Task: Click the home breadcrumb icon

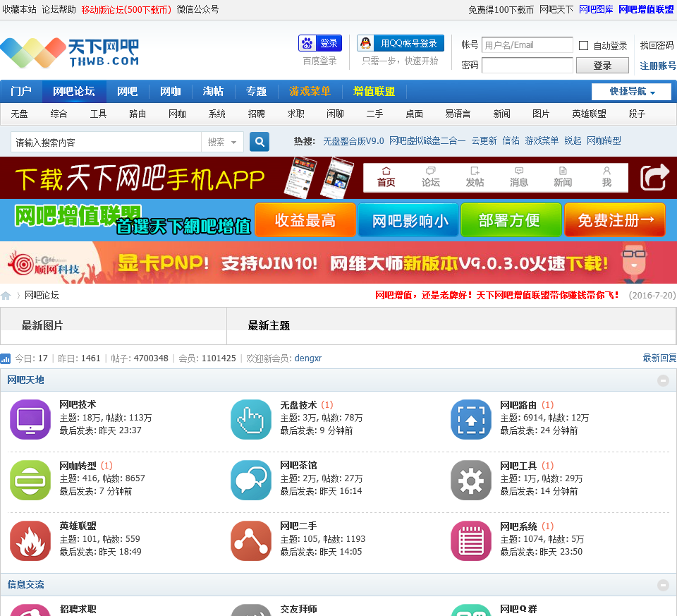Action: pyautogui.click(x=6, y=296)
